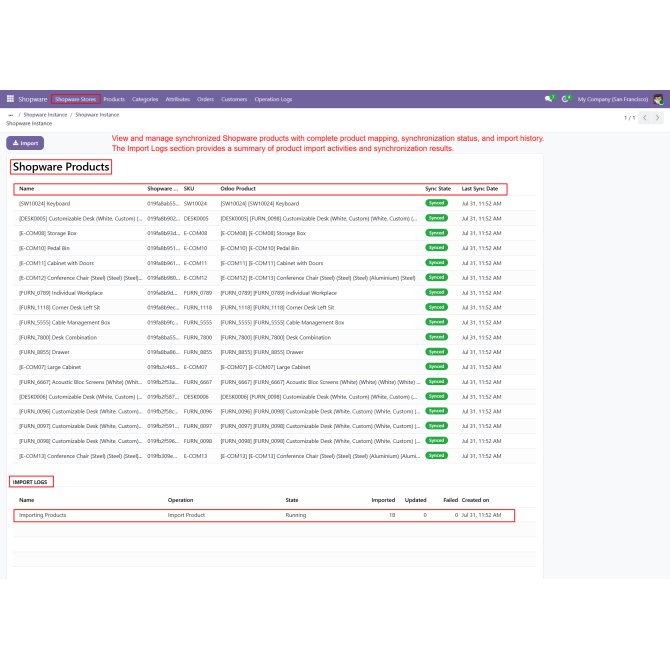This screenshot has width=670, height=670.
Task: Open the [FURN_6667] Acoustic Bloc Screens row
Action: coord(274,382)
